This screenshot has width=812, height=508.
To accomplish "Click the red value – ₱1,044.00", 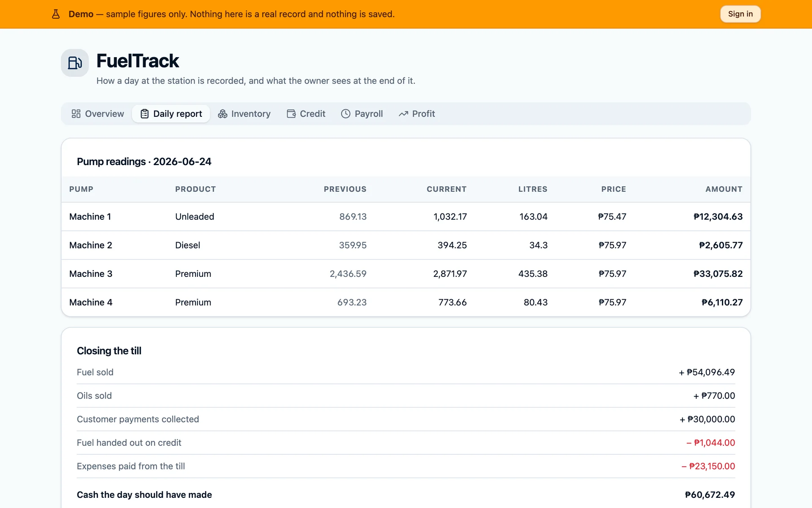I will (x=710, y=443).
